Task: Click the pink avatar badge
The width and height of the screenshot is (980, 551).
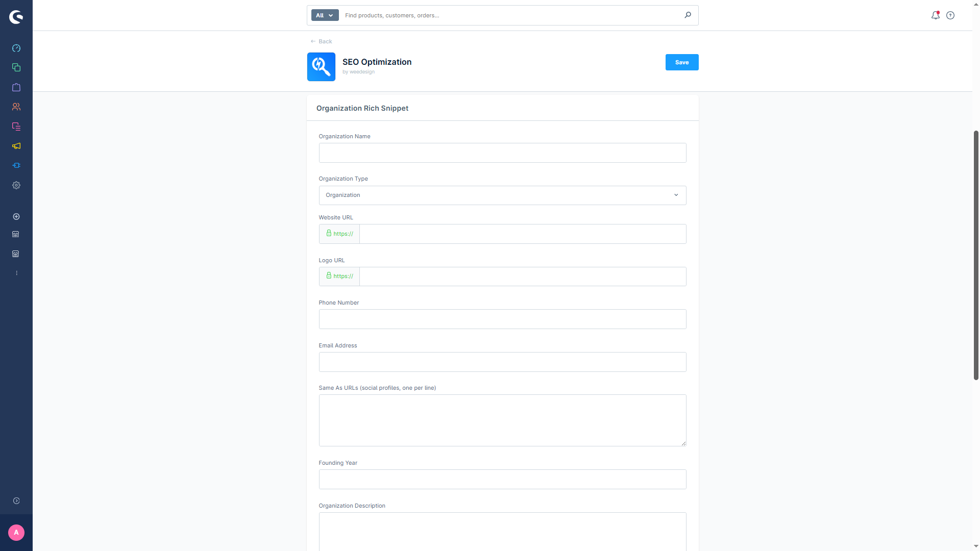Action: coord(16,533)
